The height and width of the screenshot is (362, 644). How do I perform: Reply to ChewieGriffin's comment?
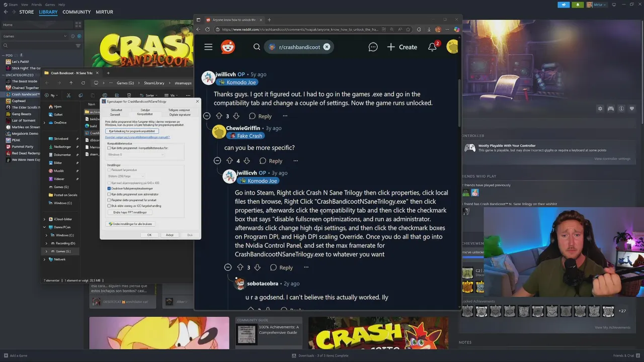point(271,161)
